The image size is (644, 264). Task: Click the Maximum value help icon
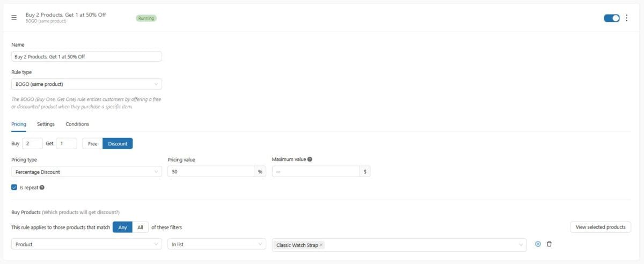click(x=310, y=159)
